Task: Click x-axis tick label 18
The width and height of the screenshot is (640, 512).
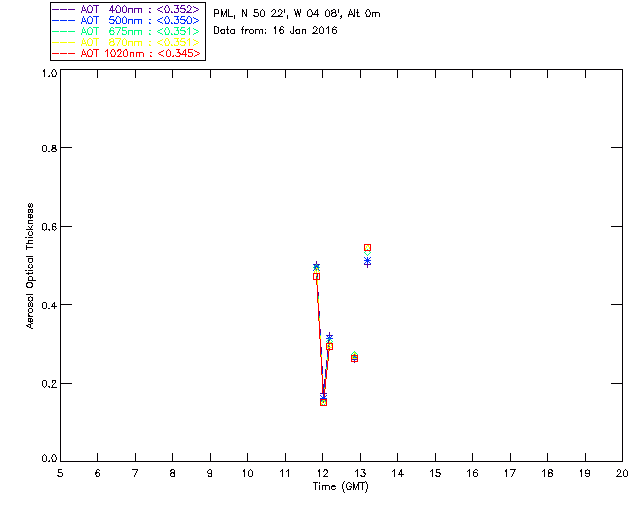Action: click(548, 473)
